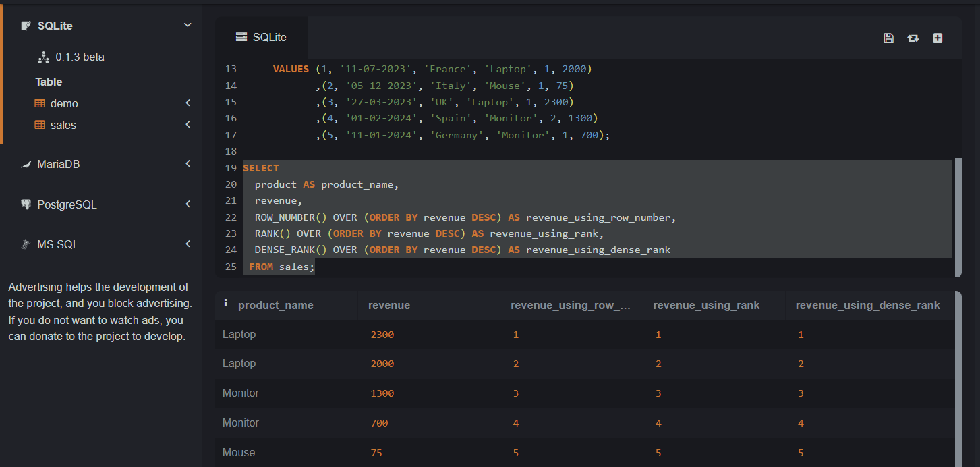Click the MariaDB seal icon
Screen dimensions: 980x467
click(26, 164)
